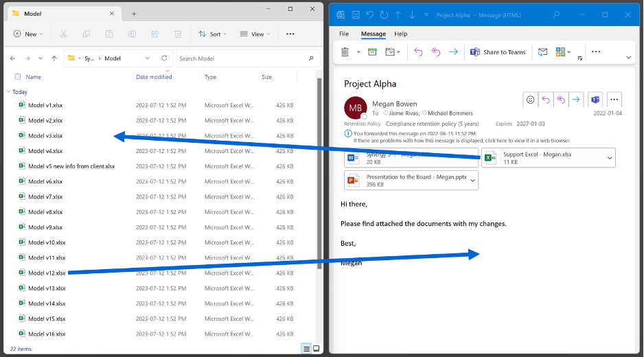Click Megan Bowen MB avatar
Screen dimensions: 644x357
click(x=355, y=108)
